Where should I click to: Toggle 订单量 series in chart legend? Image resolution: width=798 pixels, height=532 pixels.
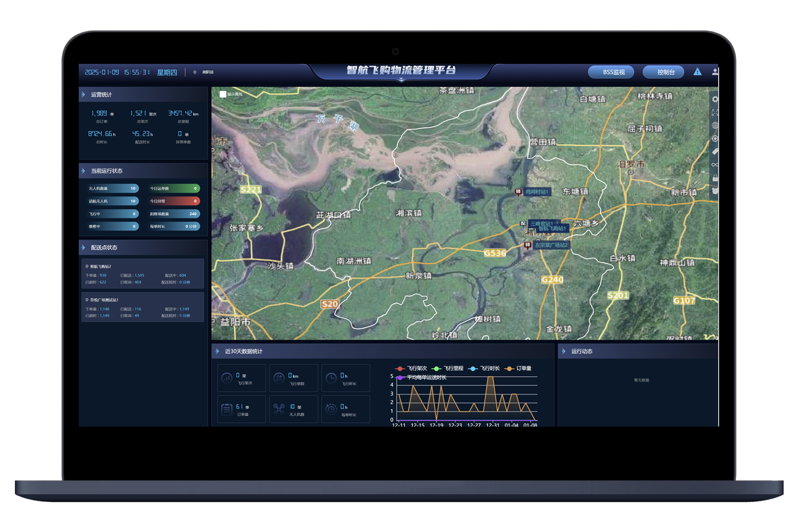[x=519, y=368]
